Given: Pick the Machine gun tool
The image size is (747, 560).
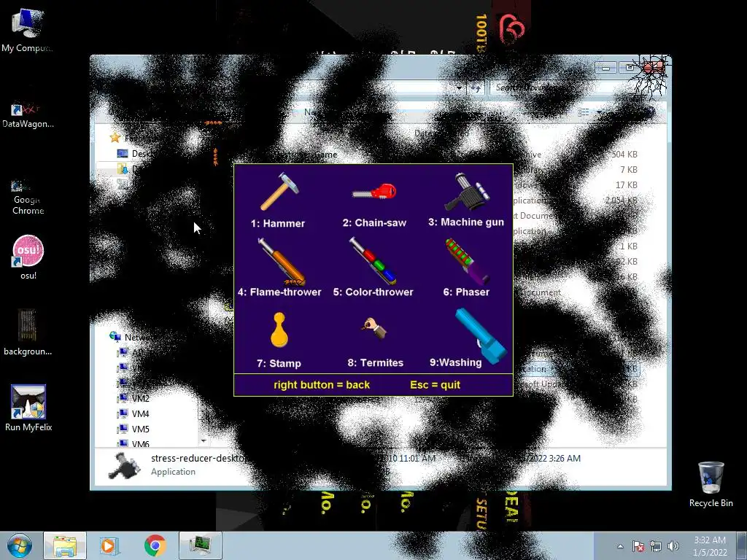Looking at the screenshot, I should 466,200.
